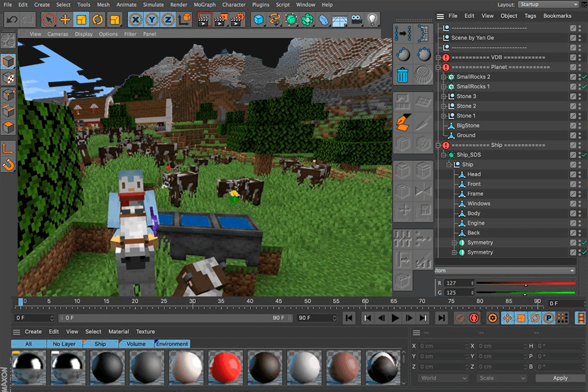
Task: Open the MoGraph menu
Action: (204, 4)
